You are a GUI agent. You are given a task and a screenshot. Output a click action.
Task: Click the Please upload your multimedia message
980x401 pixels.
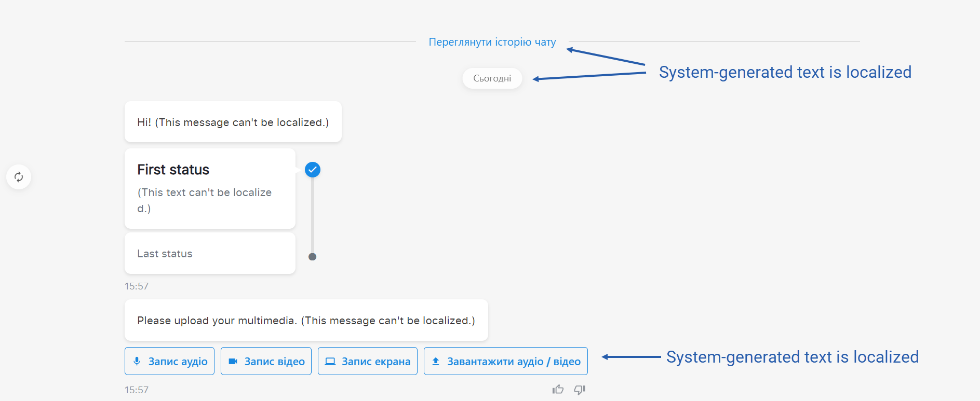306,320
